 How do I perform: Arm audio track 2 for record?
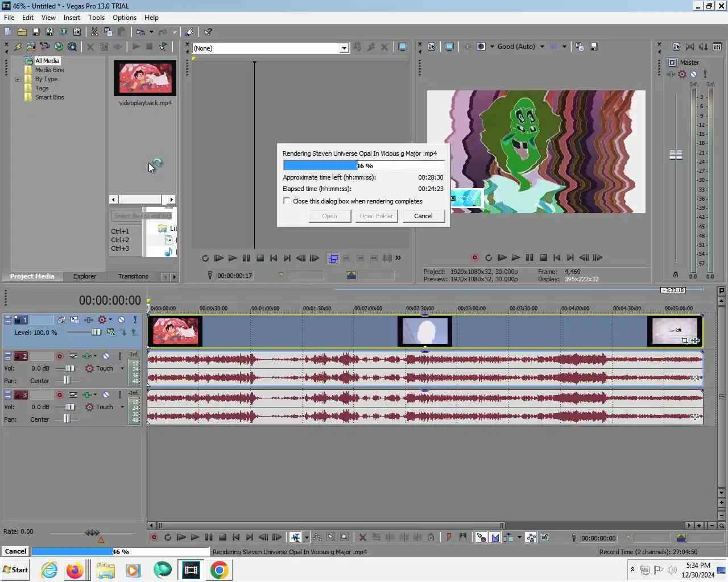[x=59, y=356]
